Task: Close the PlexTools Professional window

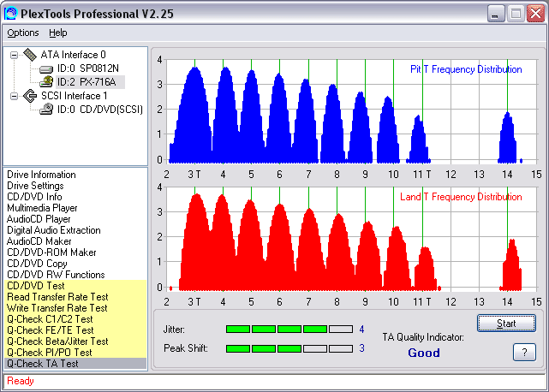Action: click(535, 14)
